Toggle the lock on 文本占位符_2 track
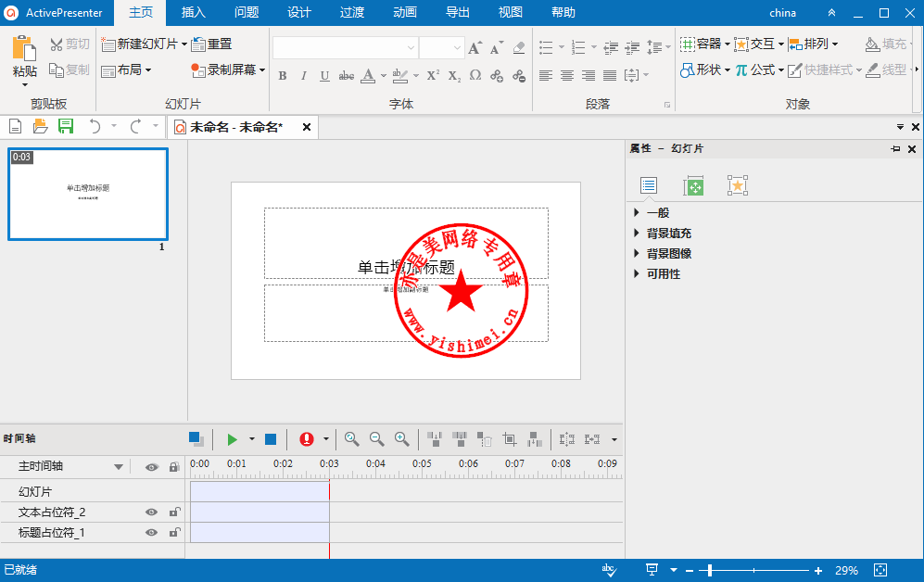This screenshot has height=582, width=924. tap(174, 512)
